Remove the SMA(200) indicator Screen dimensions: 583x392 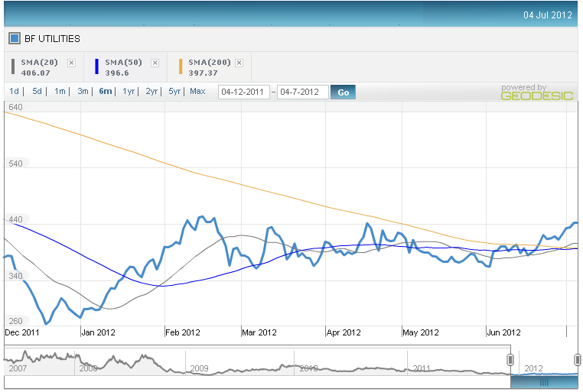(239, 63)
